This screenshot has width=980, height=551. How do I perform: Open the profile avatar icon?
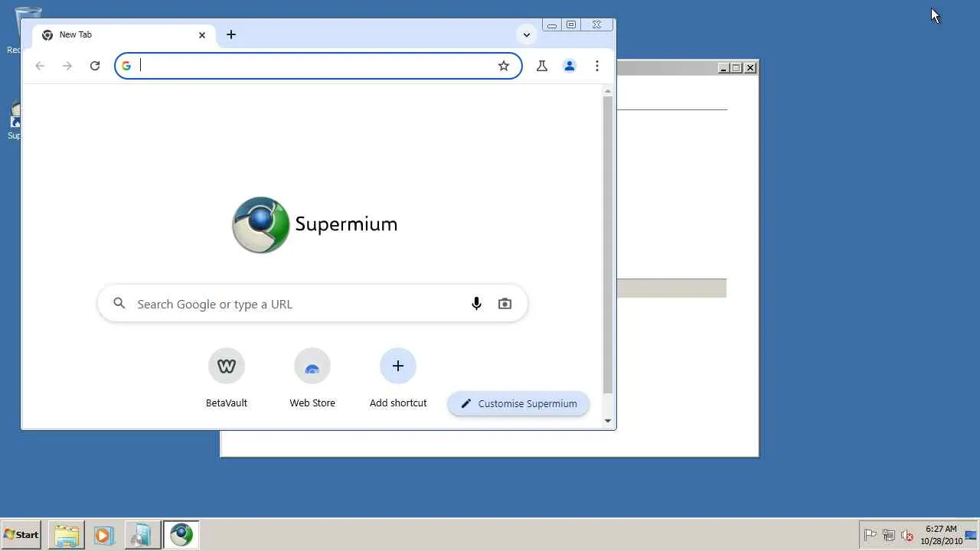point(570,66)
